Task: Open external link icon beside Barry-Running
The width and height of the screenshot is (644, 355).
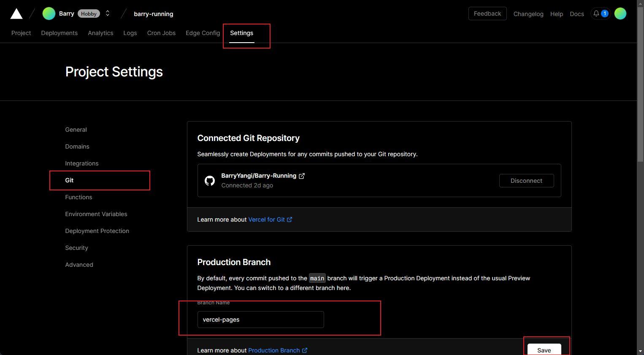Action: click(x=302, y=176)
